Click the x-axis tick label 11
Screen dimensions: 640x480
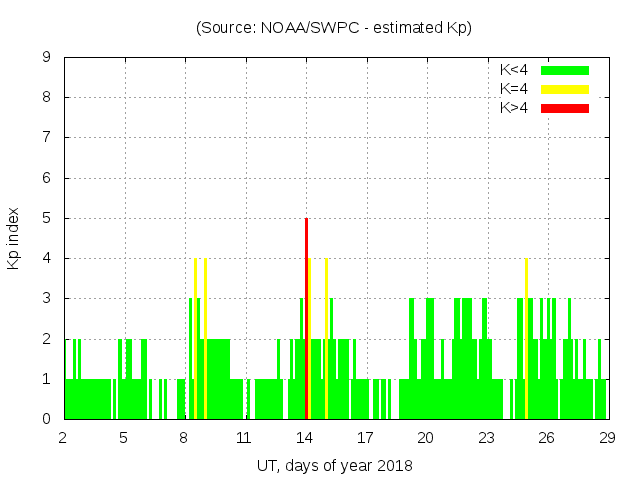point(244,437)
